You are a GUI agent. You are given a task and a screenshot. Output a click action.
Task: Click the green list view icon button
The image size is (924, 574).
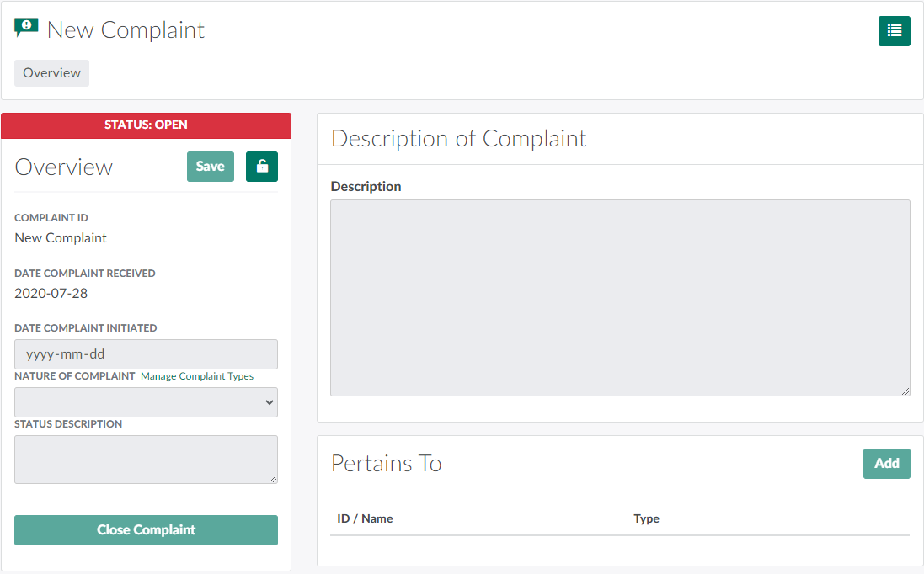pyautogui.click(x=894, y=31)
